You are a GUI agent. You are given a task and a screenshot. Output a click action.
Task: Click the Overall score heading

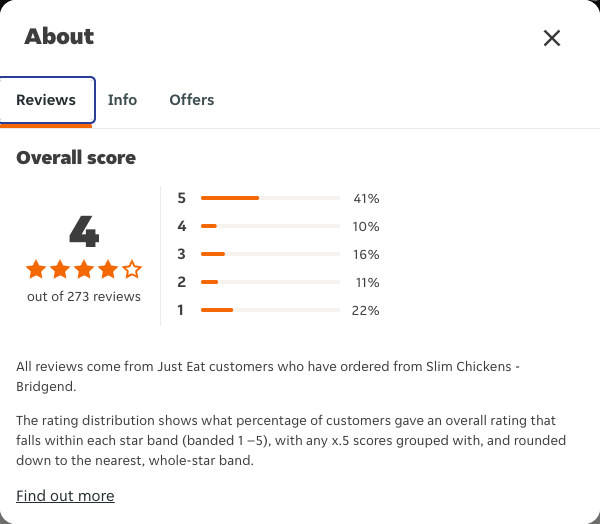coord(76,158)
